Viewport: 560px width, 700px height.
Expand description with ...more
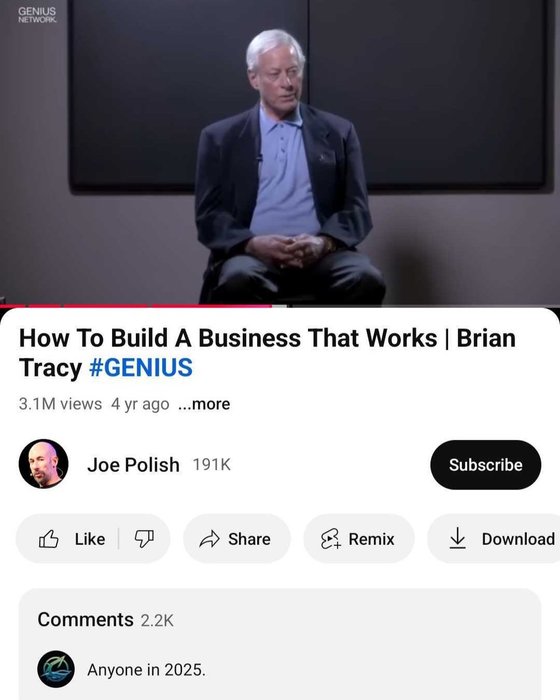coord(204,404)
